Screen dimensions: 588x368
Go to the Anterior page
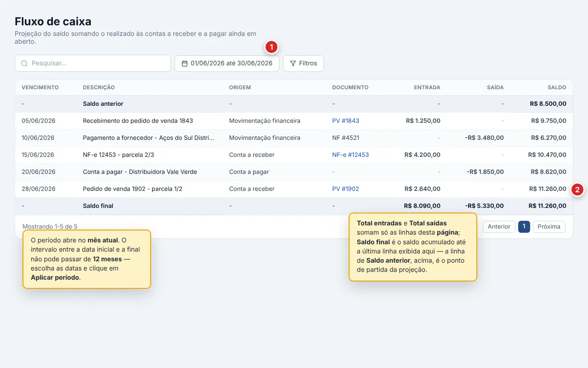click(499, 226)
